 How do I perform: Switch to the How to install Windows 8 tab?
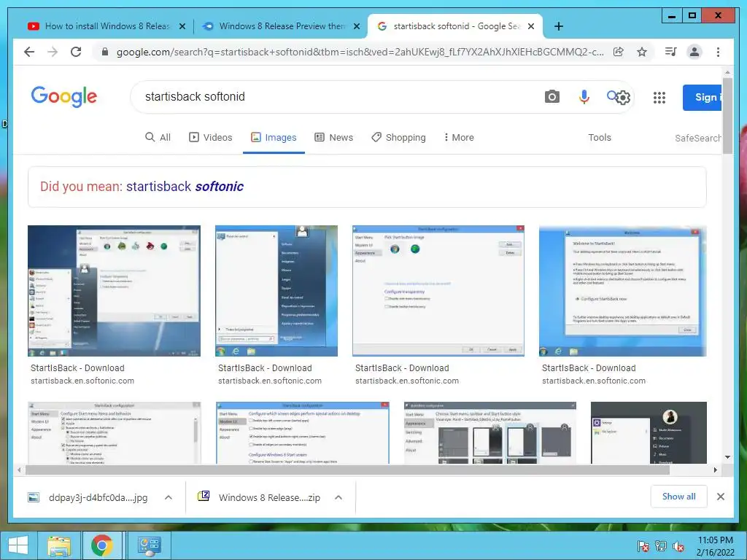[107, 26]
